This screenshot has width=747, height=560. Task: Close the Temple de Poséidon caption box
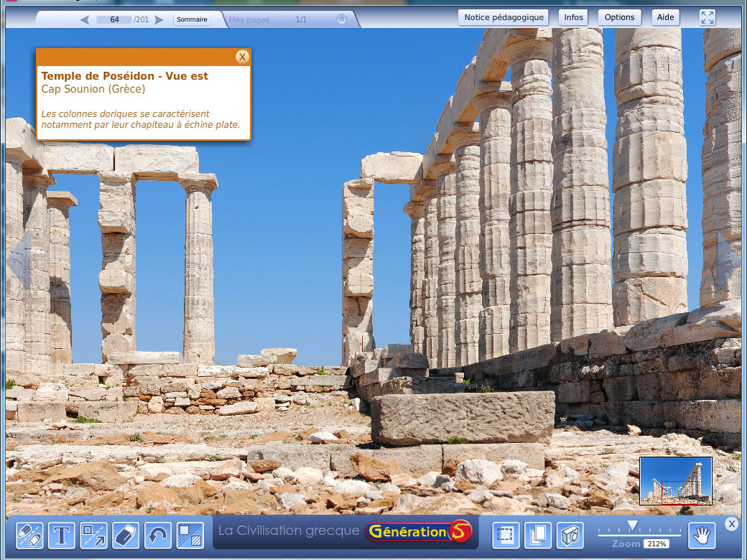coord(242,57)
